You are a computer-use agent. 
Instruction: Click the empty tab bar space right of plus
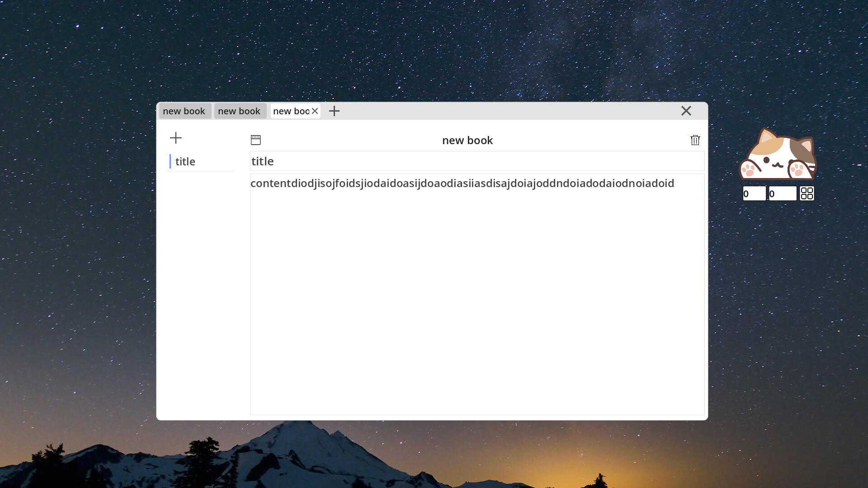click(x=497, y=111)
